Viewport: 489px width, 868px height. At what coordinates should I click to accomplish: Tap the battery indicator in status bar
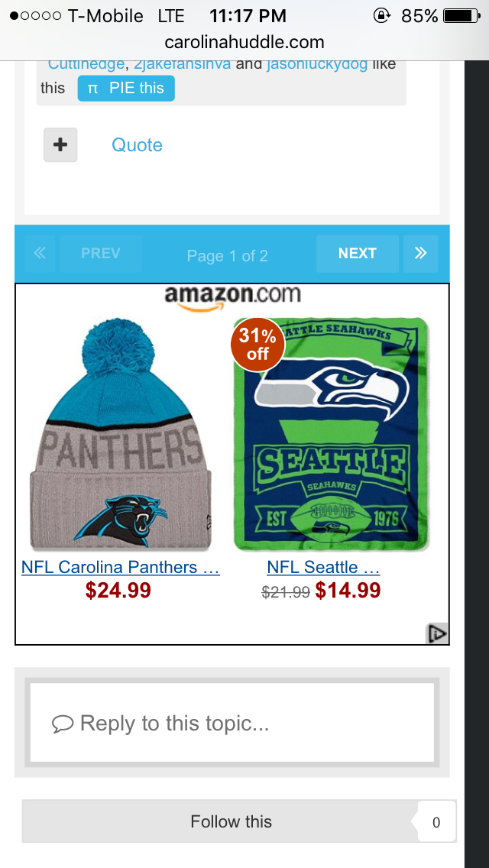pos(461,15)
